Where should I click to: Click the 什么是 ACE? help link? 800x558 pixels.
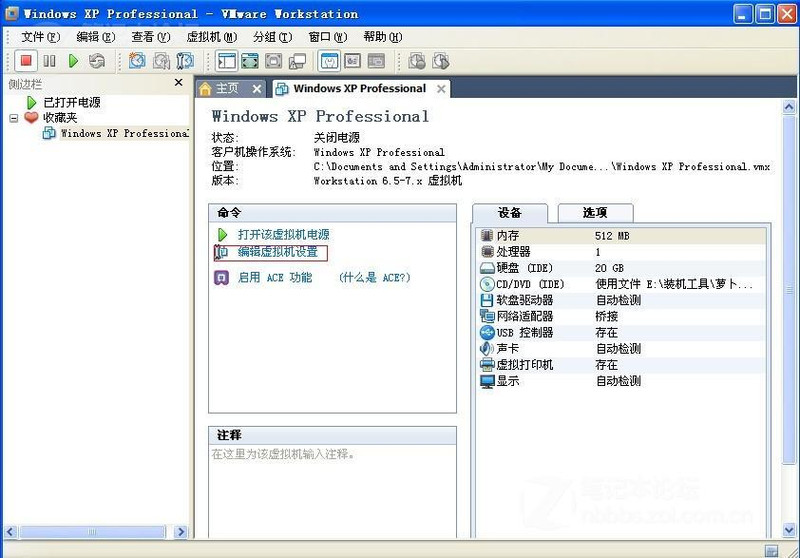(x=374, y=277)
